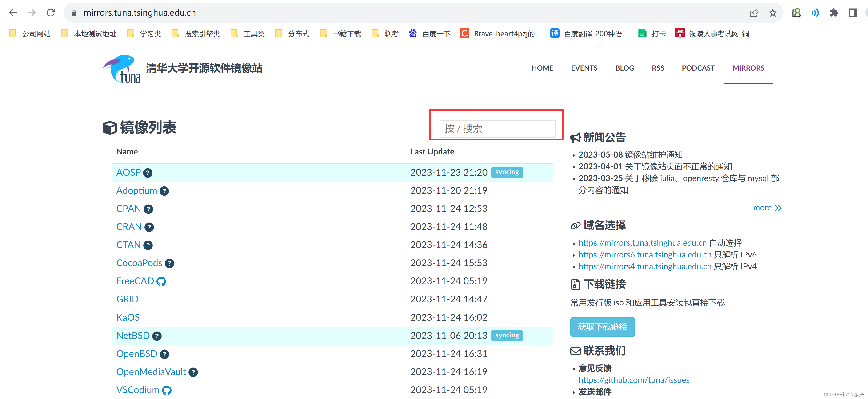Go to the HOME nav item

coord(542,68)
